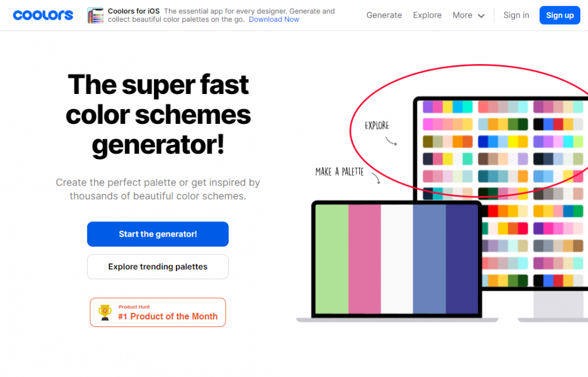Click the Product Hunt trophy icon

(x=105, y=312)
